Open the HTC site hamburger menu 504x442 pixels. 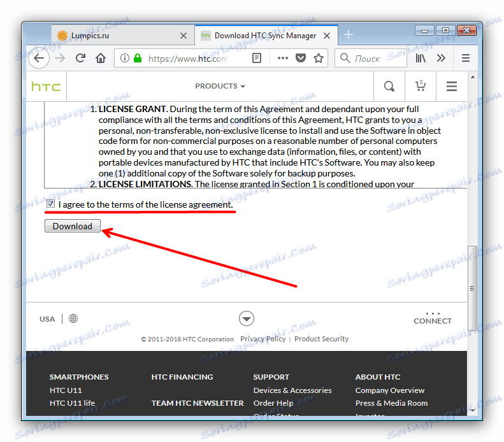point(452,87)
